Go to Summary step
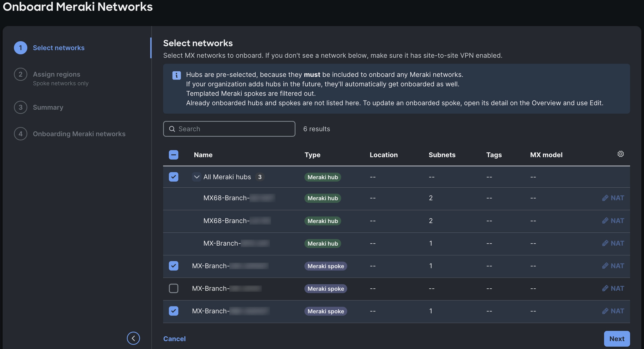This screenshot has width=644, height=349. point(48,107)
